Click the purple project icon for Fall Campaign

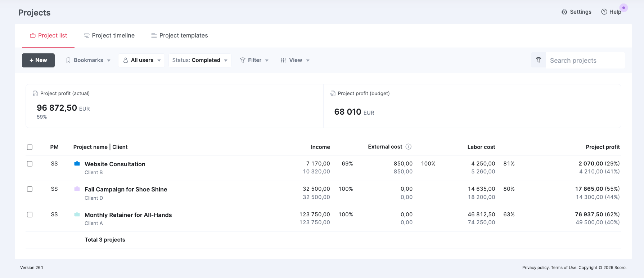(77, 189)
